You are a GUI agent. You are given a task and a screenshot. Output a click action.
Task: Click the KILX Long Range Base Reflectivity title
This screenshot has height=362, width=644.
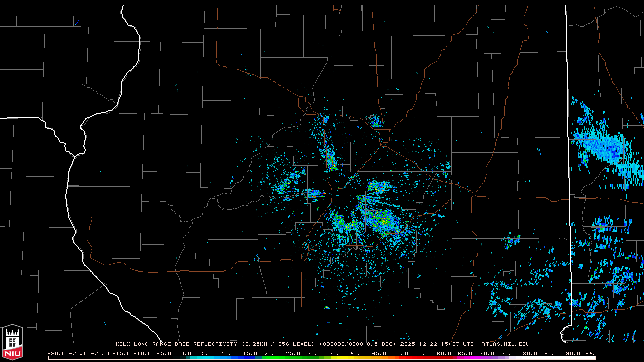point(176,344)
